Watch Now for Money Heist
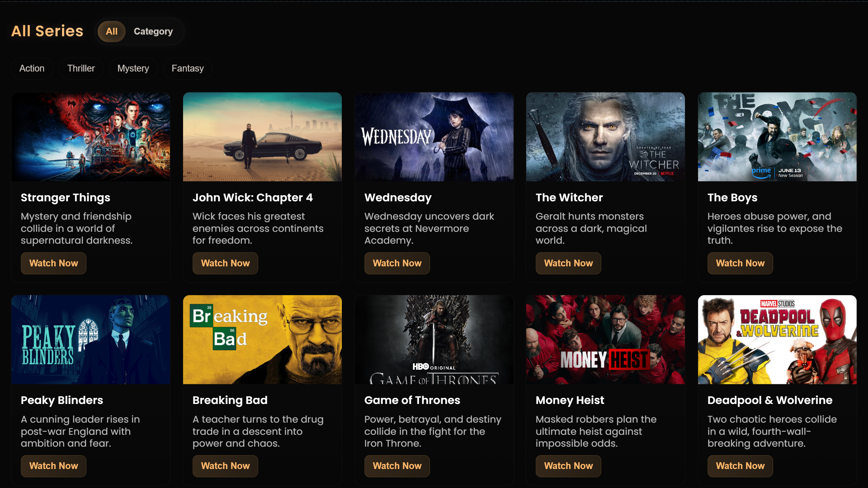868x488 pixels. (568, 466)
